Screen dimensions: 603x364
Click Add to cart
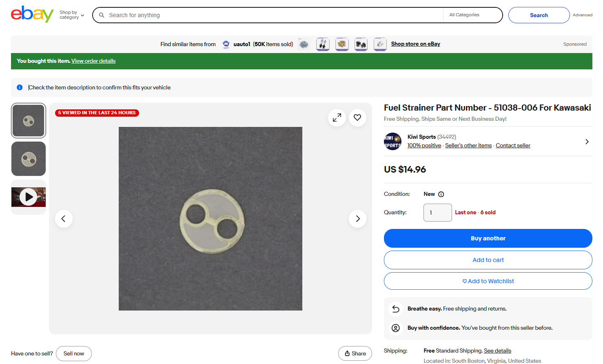click(488, 260)
